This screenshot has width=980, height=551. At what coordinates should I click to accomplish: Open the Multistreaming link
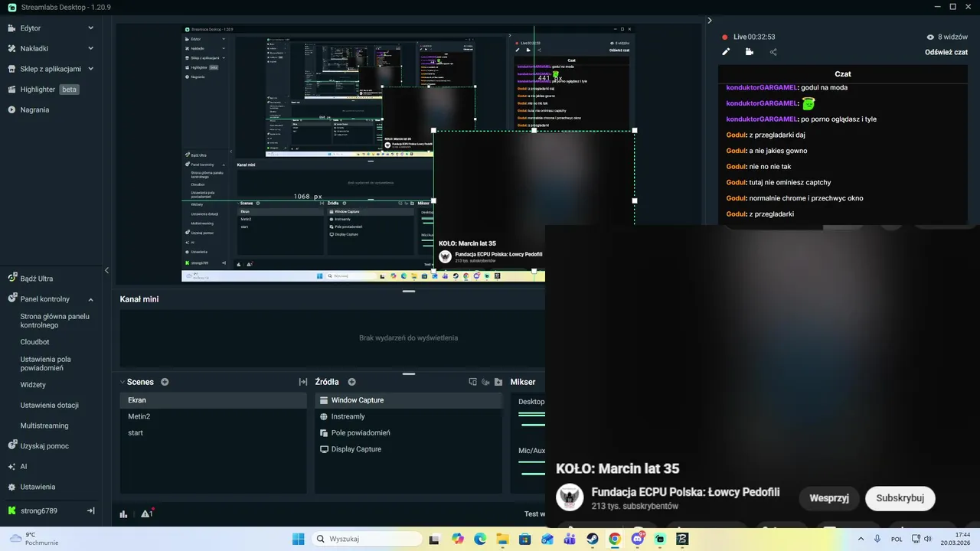(44, 425)
